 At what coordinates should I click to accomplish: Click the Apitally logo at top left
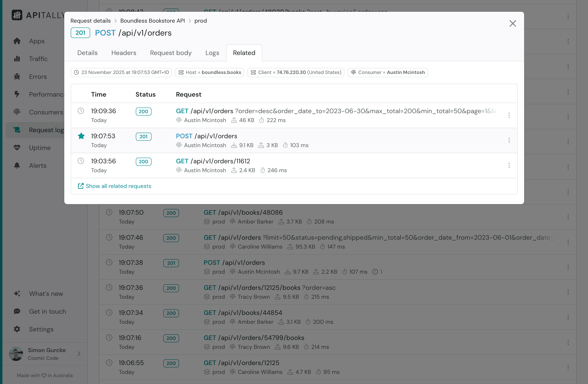coord(17,15)
